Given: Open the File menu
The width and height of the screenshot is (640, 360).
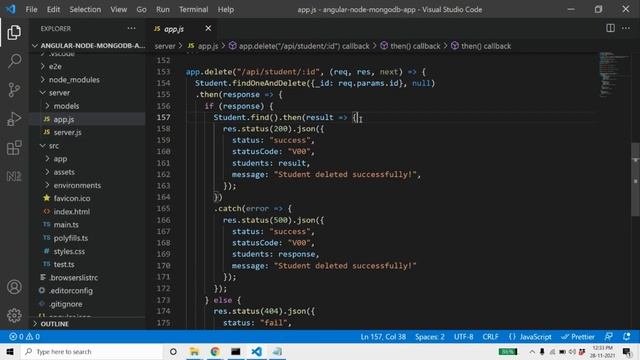Looking at the screenshot, I should coord(31,9).
